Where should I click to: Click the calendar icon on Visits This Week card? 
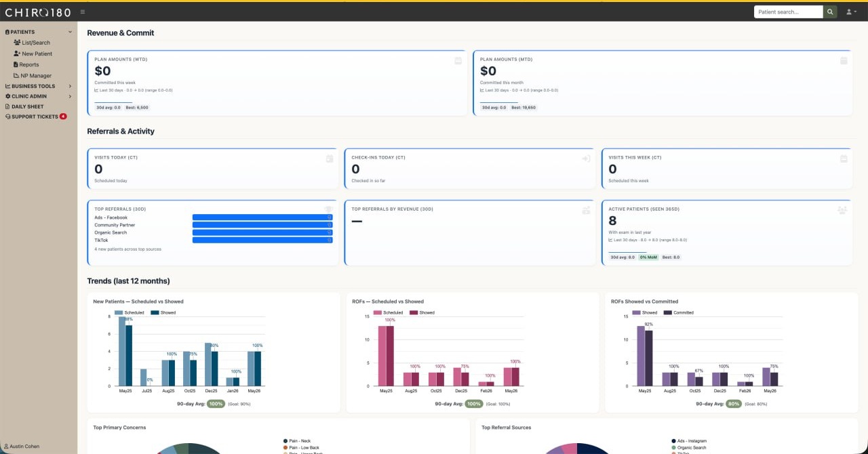coord(844,159)
